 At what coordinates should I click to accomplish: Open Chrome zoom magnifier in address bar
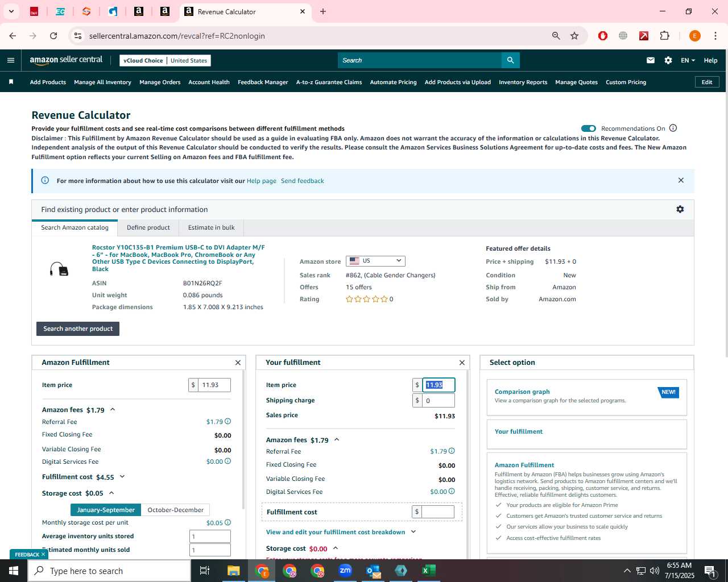point(556,36)
